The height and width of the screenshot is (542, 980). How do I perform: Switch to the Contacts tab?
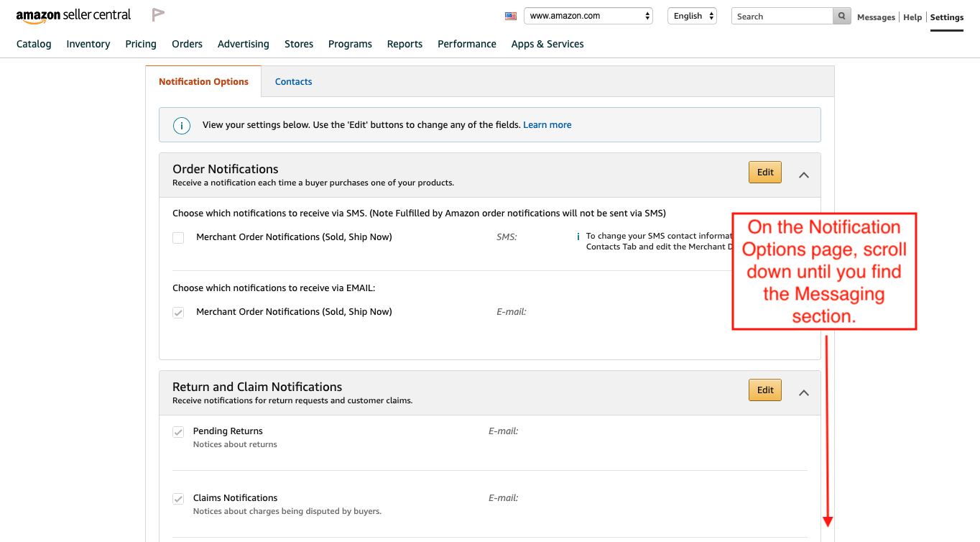tap(293, 82)
